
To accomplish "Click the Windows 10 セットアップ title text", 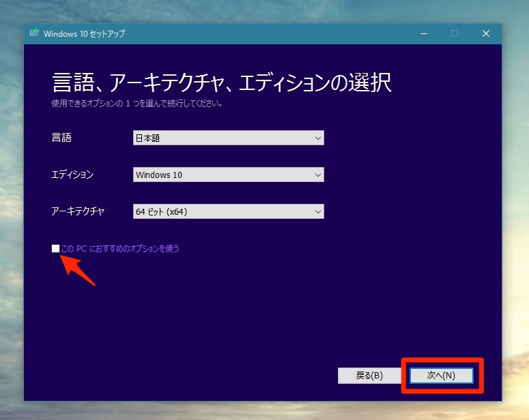I will 85,33.
